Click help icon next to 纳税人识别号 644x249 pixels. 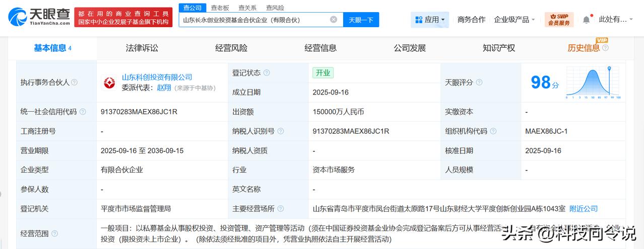281,131
